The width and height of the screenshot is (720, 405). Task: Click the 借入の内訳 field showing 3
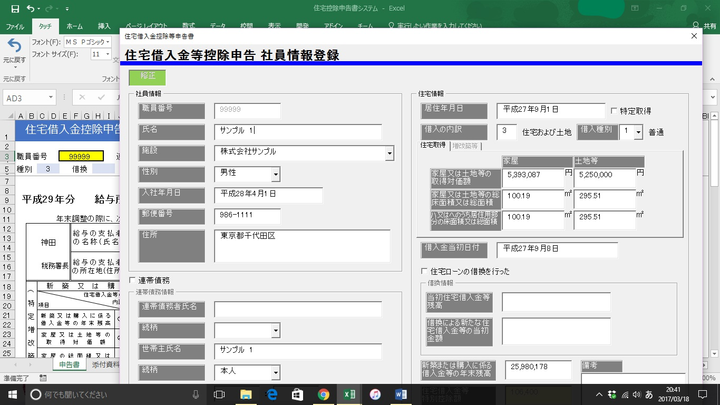tap(506, 132)
